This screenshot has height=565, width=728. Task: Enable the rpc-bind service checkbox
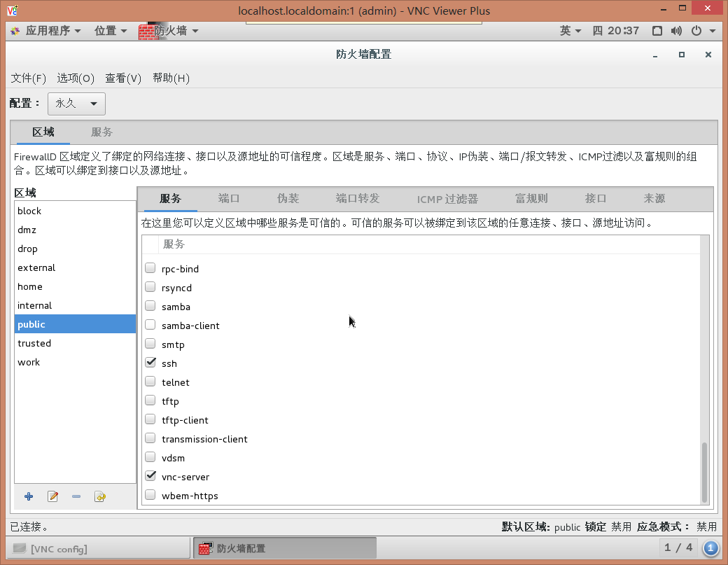tap(150, 268)
